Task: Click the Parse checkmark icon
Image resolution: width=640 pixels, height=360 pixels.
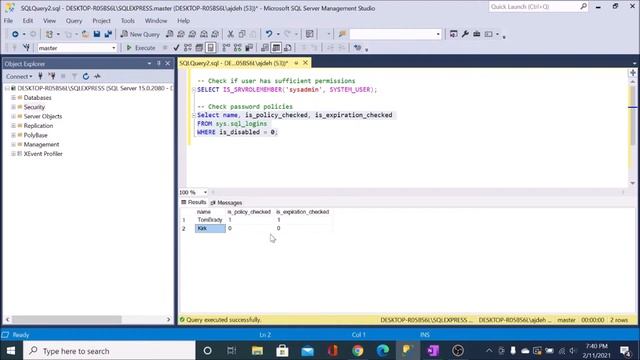Action: (x=176, y=48)
